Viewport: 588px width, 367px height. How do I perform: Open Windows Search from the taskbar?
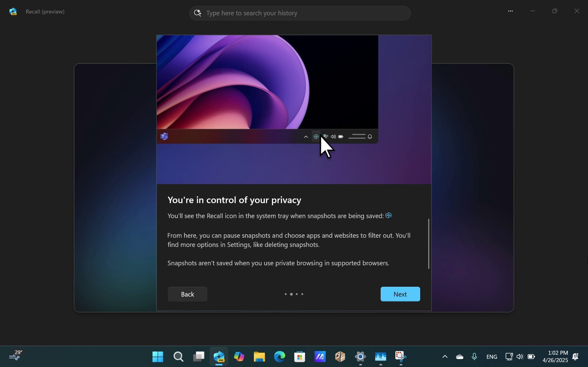tap(178, 357)
